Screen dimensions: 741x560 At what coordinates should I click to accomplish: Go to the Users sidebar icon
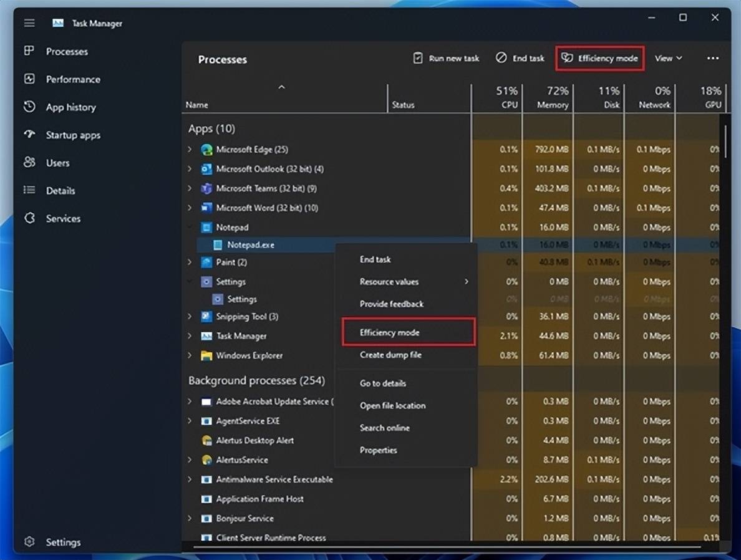29,163
